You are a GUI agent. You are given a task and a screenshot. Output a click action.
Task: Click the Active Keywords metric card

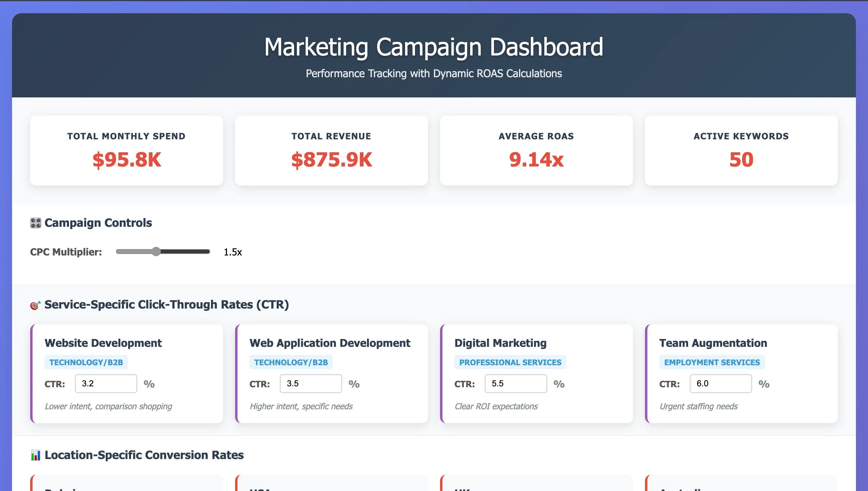click(x=741, y=150)
